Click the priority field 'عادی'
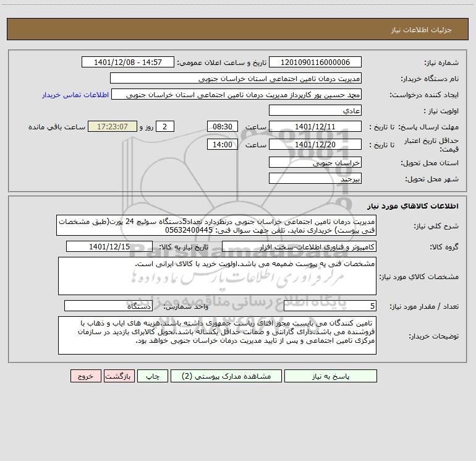Screen dimensions: 476x461 [x=315, y=110]
